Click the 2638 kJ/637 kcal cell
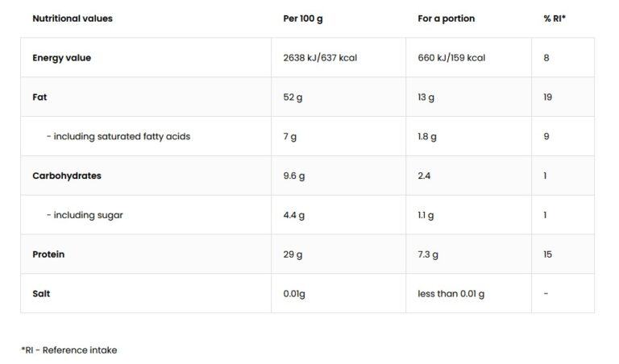 320,58
